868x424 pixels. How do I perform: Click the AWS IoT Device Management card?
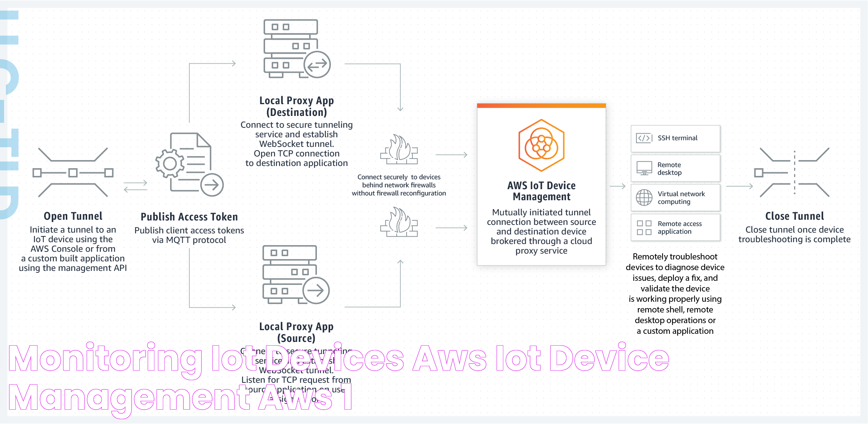tap(541, 184)
